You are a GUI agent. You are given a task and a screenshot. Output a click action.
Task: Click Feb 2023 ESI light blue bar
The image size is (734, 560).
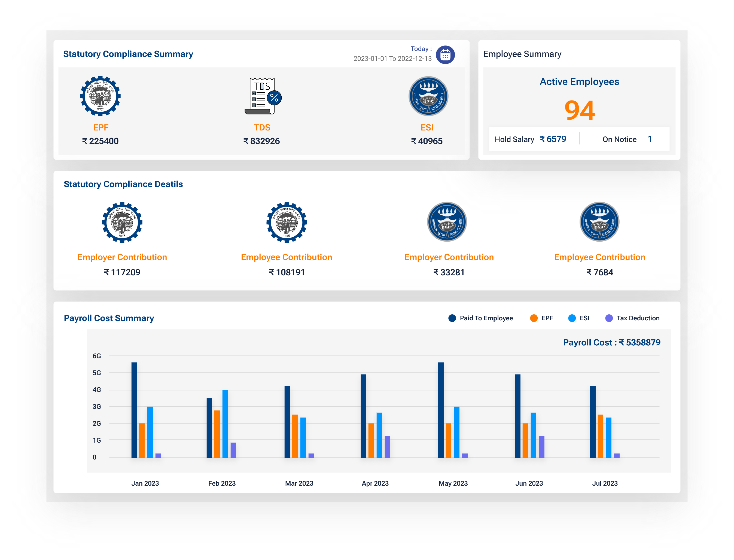tap(225, 424)
